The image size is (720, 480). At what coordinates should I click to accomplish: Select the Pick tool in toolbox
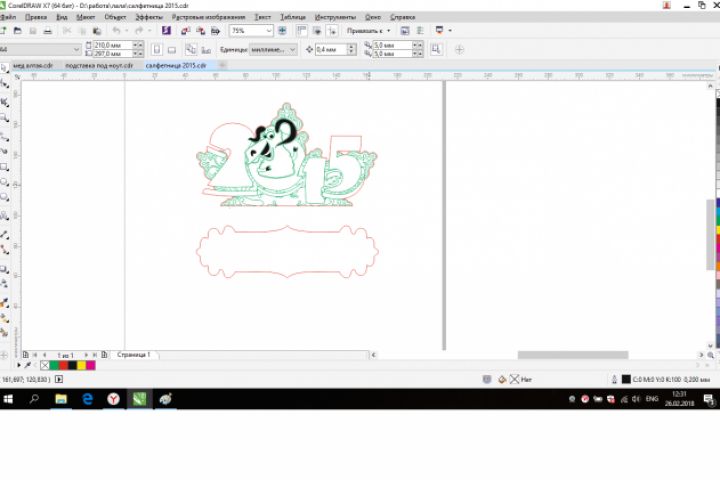coord(4,68)
